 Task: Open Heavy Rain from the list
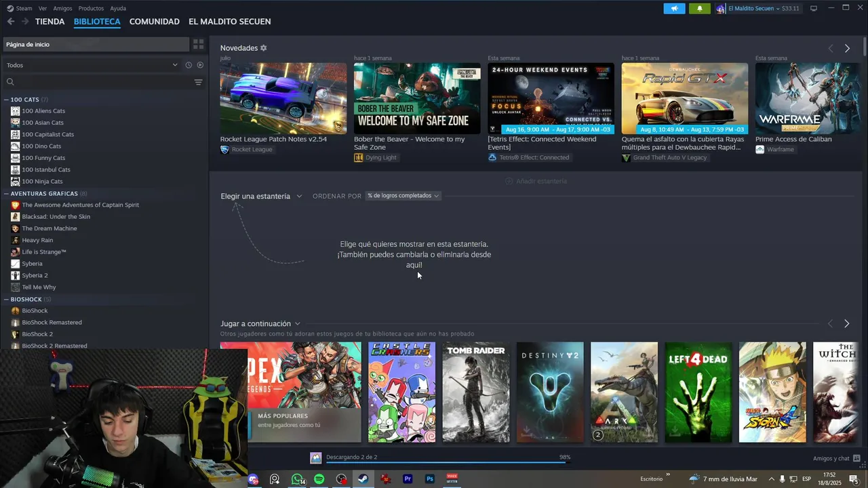(x=37, y=241)
